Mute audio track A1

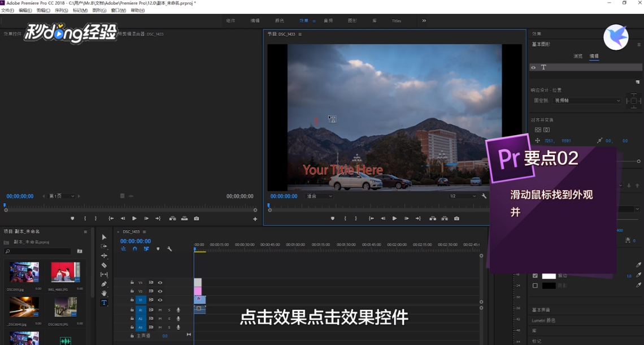(160, 309)
